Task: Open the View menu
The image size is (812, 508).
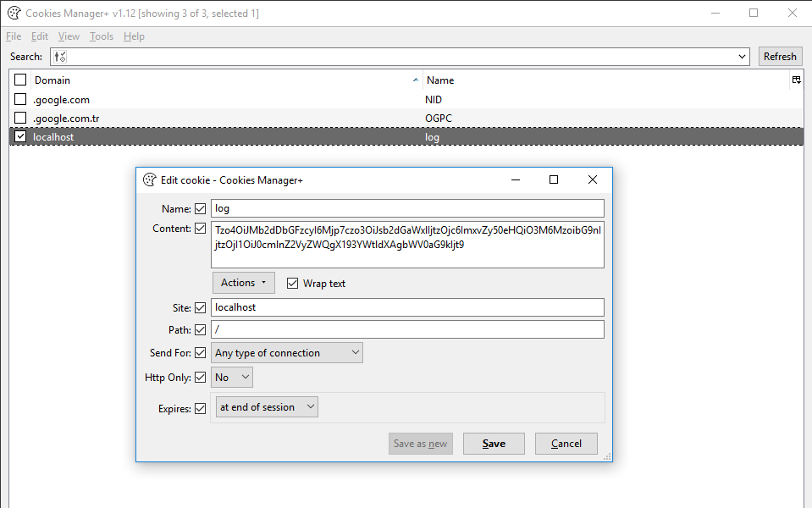Action: click(69, 36)
